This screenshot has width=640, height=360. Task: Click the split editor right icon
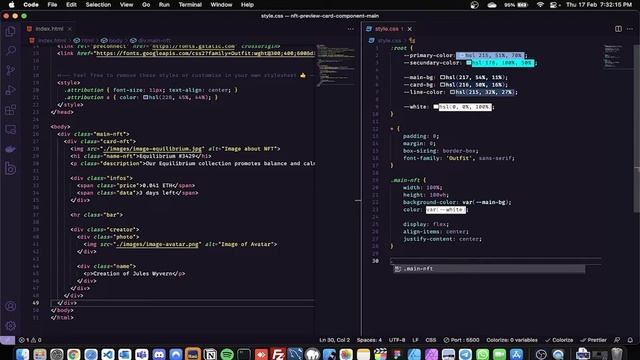[618, 29]
